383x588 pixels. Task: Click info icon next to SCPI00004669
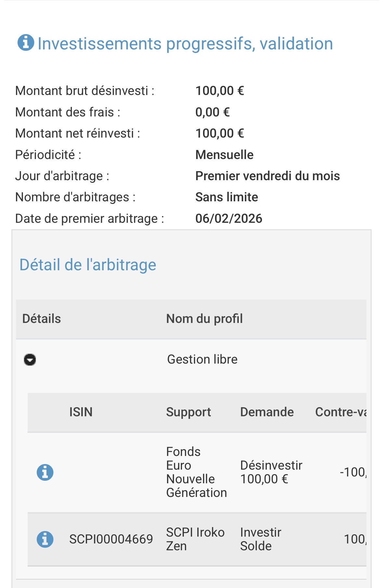tap(45, 539)
